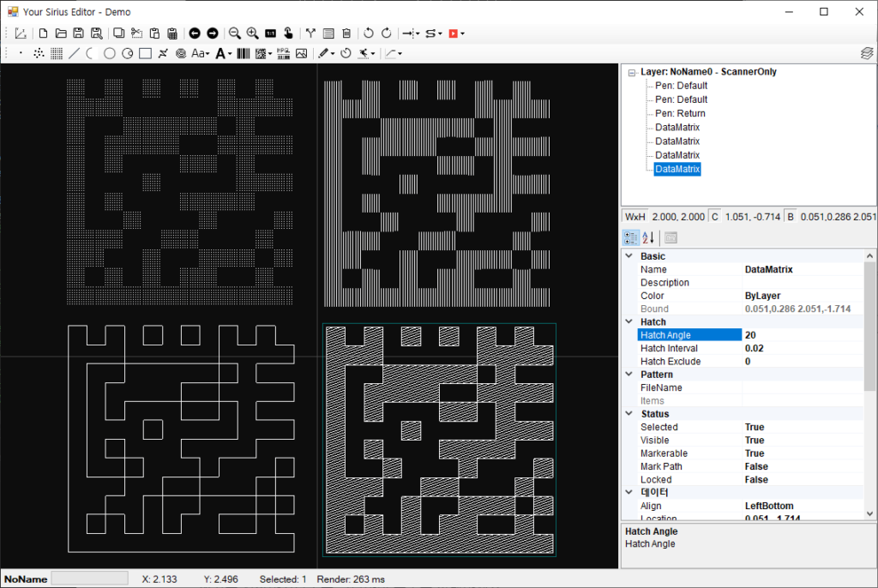Screen dimensions: 878x588
Task: Collapse the Hatch property category
Action: pyautogui.click(x=630, y=322)
